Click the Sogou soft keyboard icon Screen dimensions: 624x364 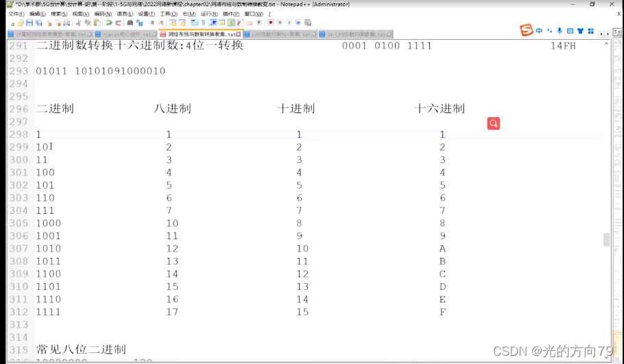click(570, 31)
